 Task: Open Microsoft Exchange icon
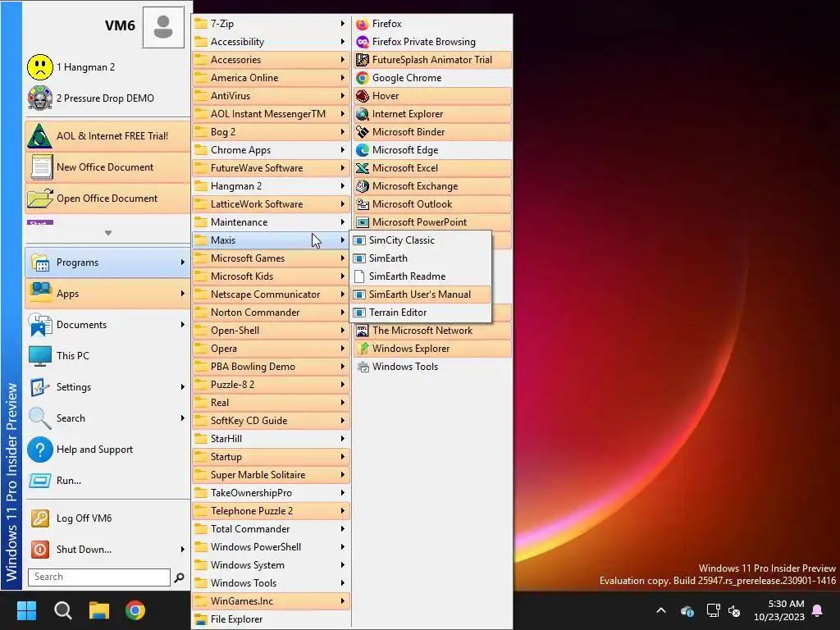[x=363, y=186]
